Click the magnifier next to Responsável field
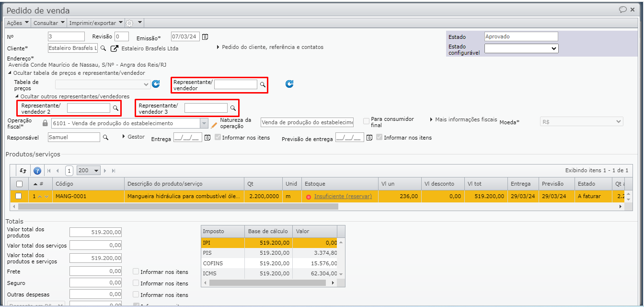 [105, 138]
